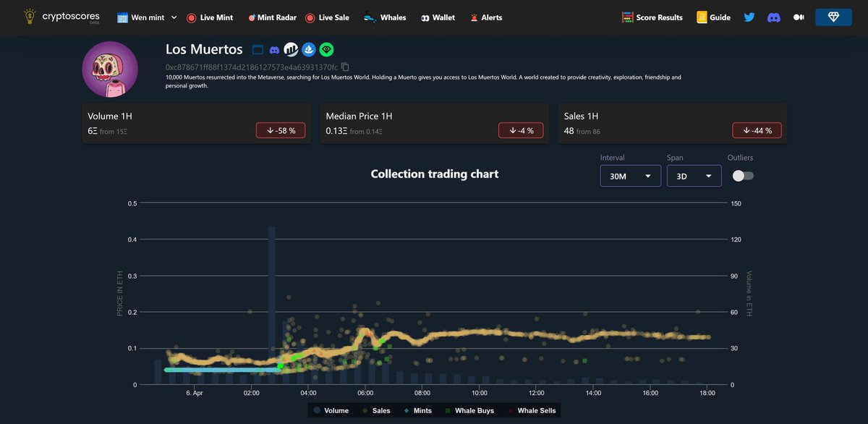Click the Median Price 0.13Ξ value
Screen dimensions: 868x424
336,131
